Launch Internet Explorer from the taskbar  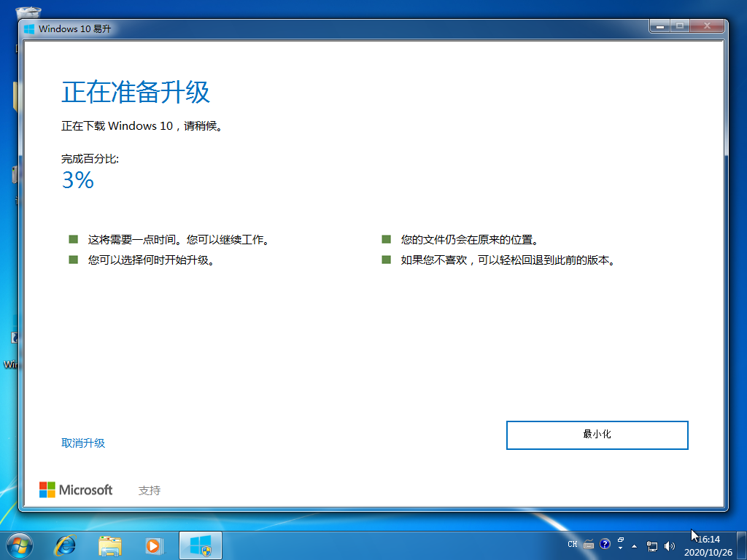[x=66, y=545]
